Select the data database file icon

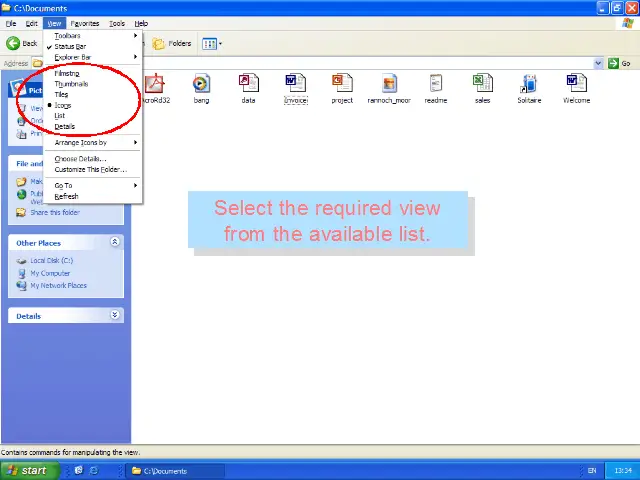[249, 83]
